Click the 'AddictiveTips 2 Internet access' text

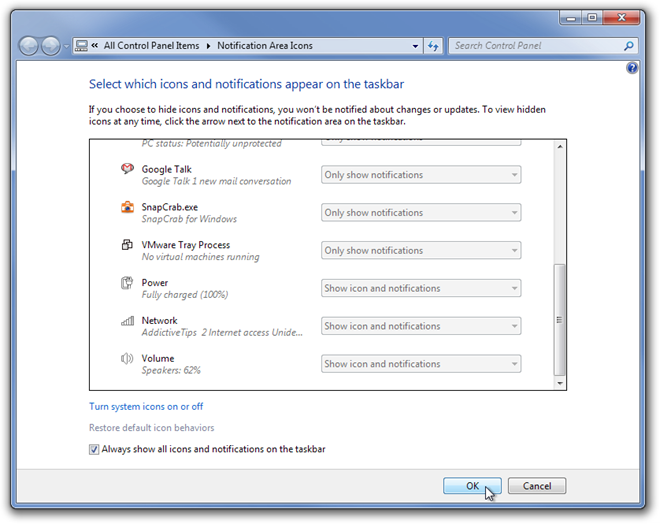[x=222, y=332]
